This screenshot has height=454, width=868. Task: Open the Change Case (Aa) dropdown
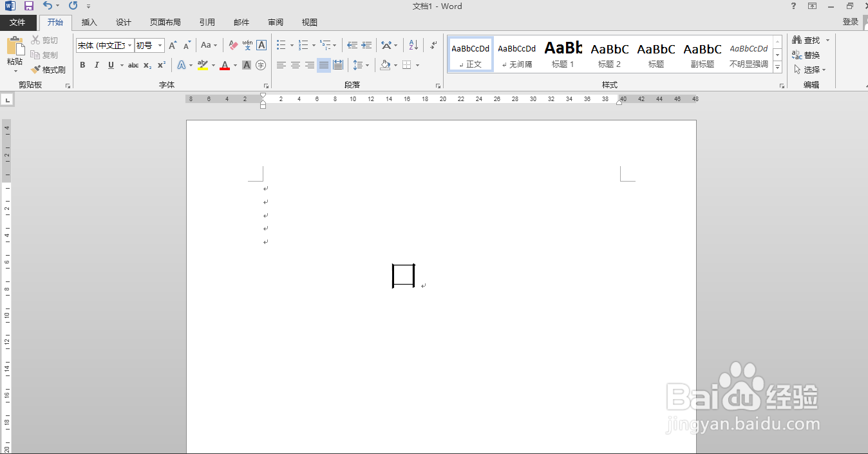(209, 46)
